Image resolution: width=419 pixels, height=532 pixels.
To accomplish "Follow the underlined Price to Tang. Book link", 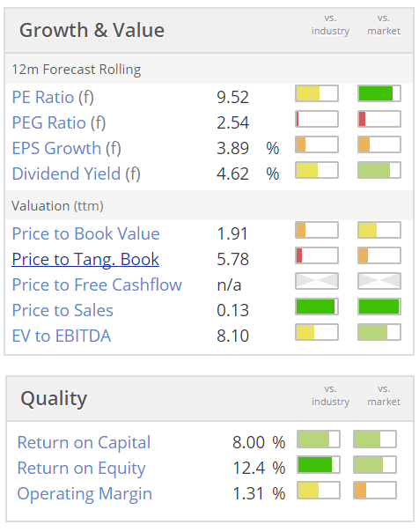I will tap(85, 259).
